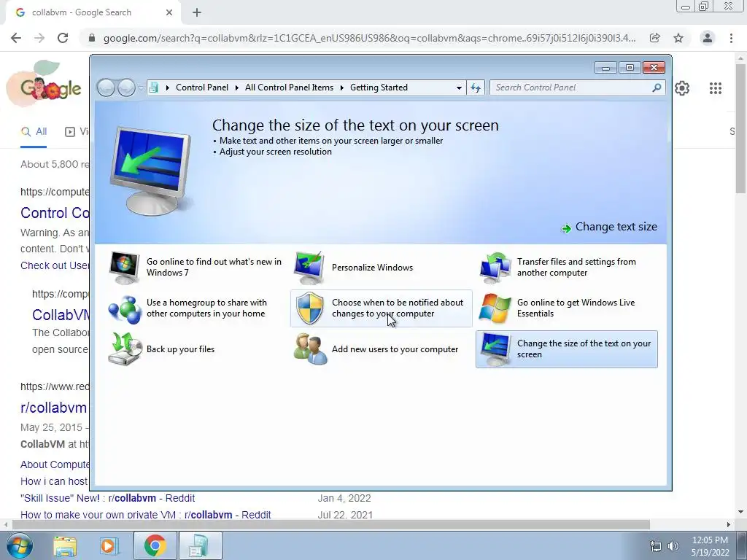
Task: Open r/collabvm search result
Action: coord(54,408)
